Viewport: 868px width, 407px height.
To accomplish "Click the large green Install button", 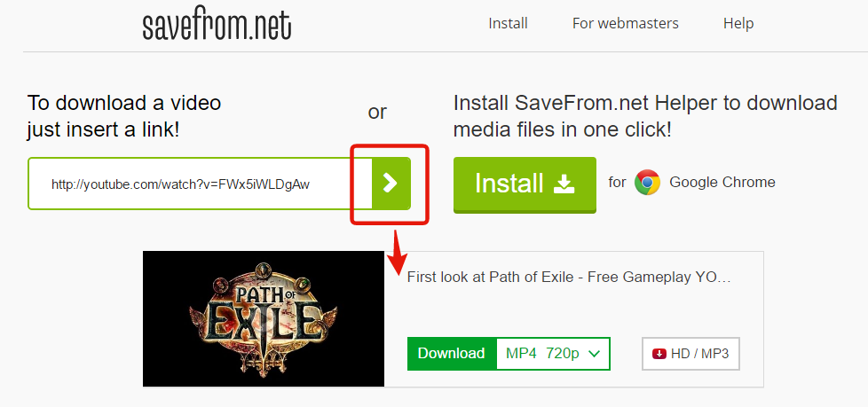I will click(525, 184).
